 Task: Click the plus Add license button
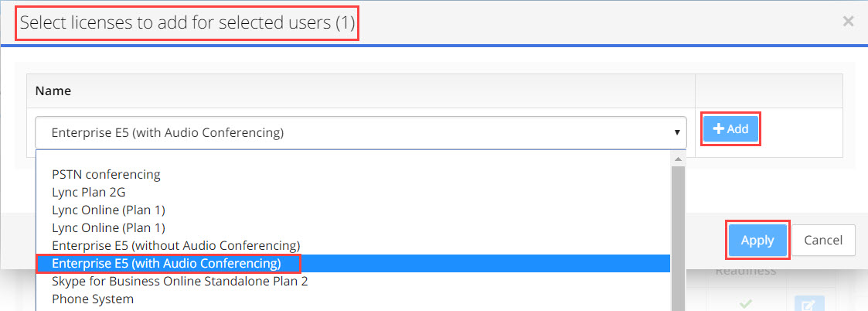(730, 129)
